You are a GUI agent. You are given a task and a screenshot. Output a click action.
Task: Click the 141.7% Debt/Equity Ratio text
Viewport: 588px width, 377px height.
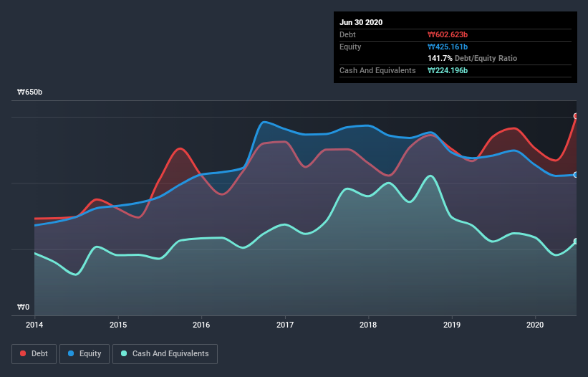[x=473, y=58]
